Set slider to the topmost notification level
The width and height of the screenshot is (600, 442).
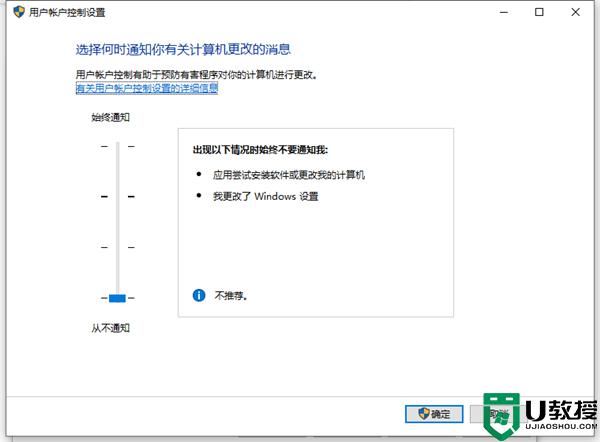click(117, 147)
